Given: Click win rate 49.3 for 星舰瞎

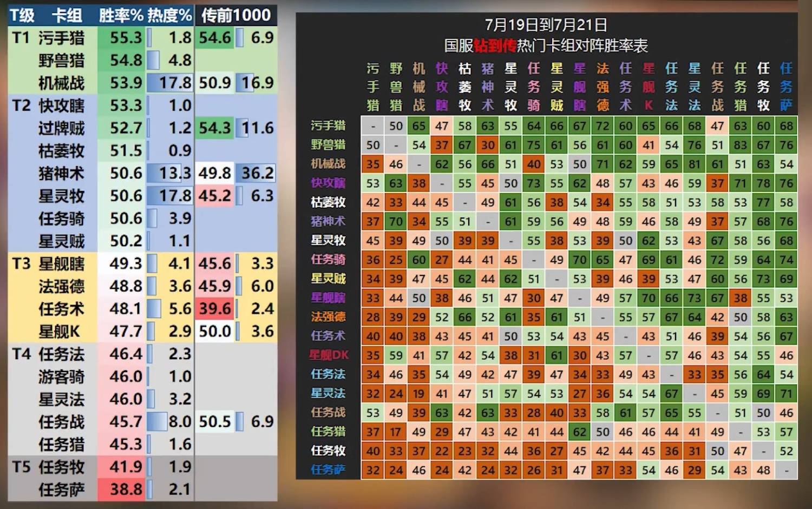Looking at the screenshot, I should pyautogui.click(x=126, y=263).
